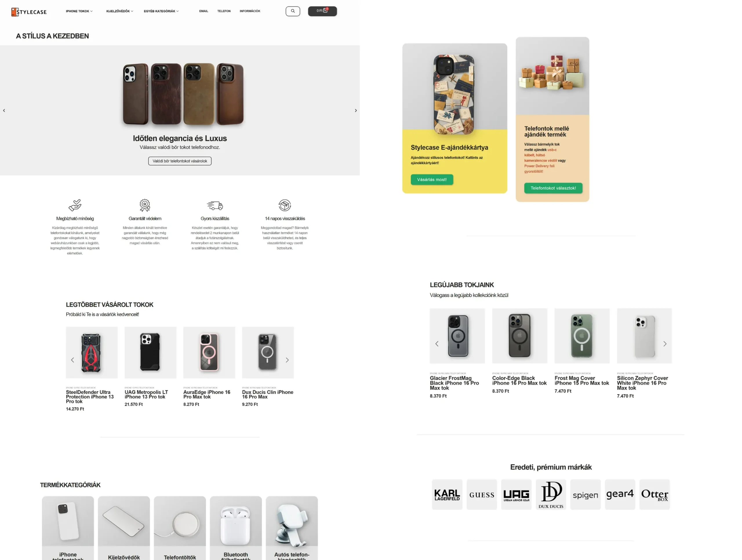Viewport: 742px width, 560px height.
Task: Open the search box icon
Action: (x=292, y=11)
